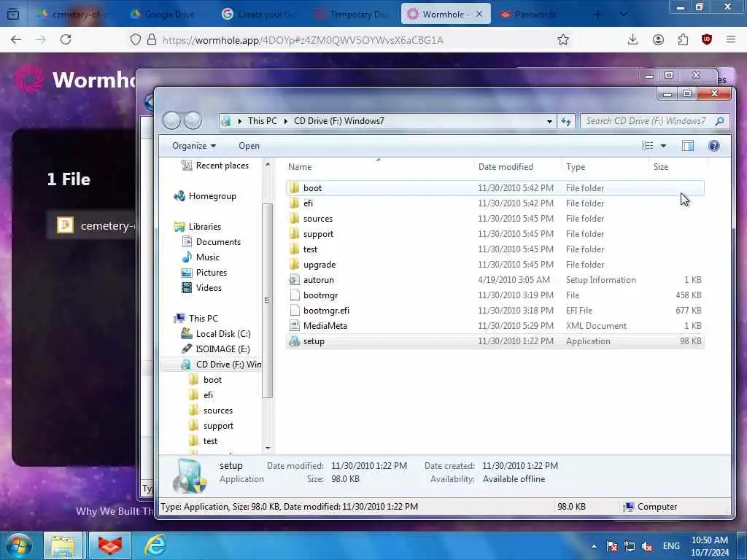Select the bootmgr.efi file
Image resolution: width=747 pixels, height=560 pixels.
pos(495,311)
